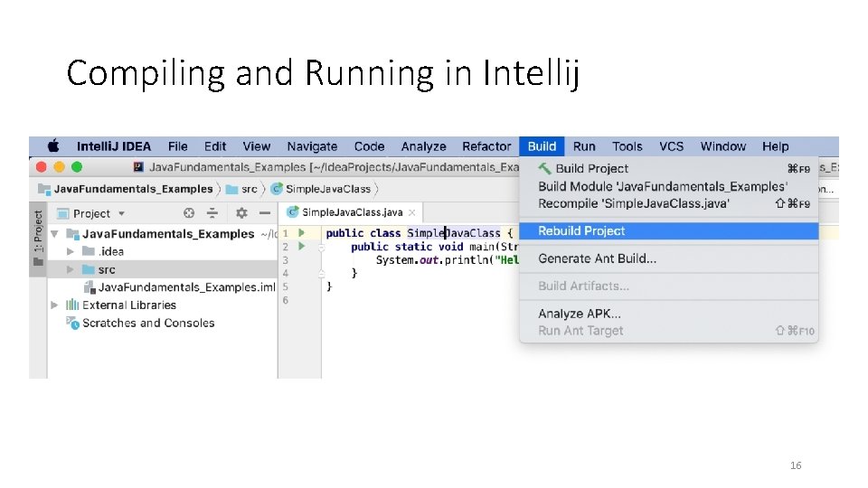Close the open Build menu
The image size is (868, 488).
[542, 146]
